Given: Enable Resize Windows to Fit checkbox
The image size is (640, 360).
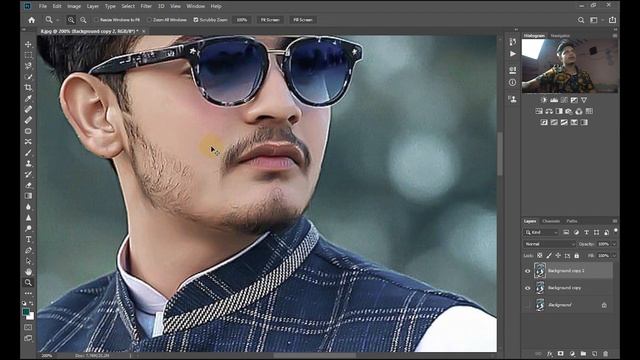Looking at the screenshot, I should 97,20.
